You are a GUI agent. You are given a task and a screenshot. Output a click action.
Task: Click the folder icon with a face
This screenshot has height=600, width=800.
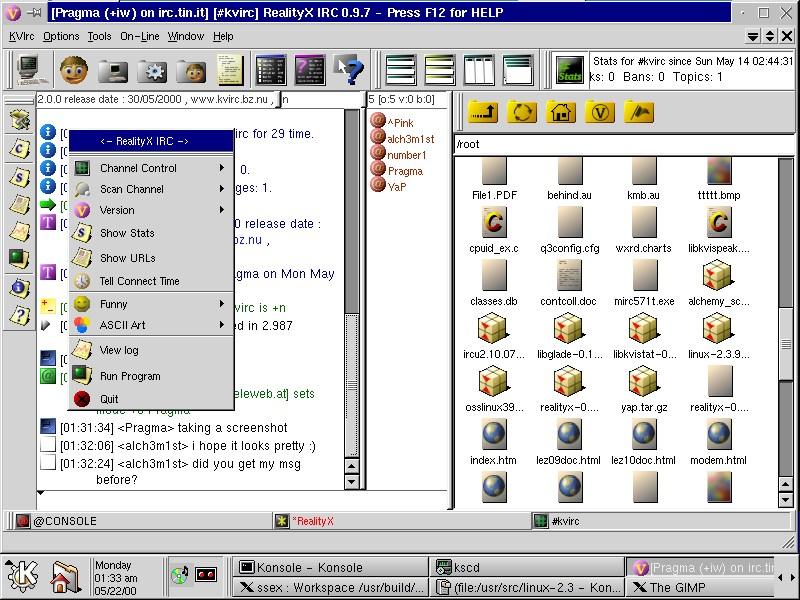click(x=191, y=71)
